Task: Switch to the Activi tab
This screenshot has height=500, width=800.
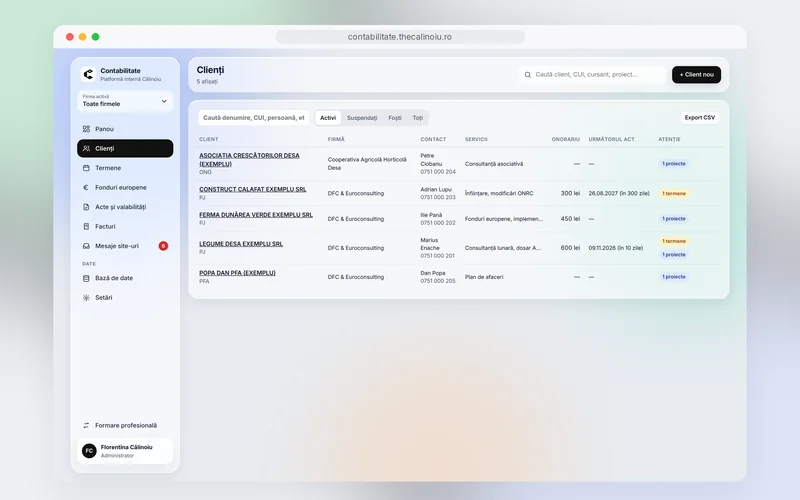Action: pyautogui.click(x=328, y=118)
